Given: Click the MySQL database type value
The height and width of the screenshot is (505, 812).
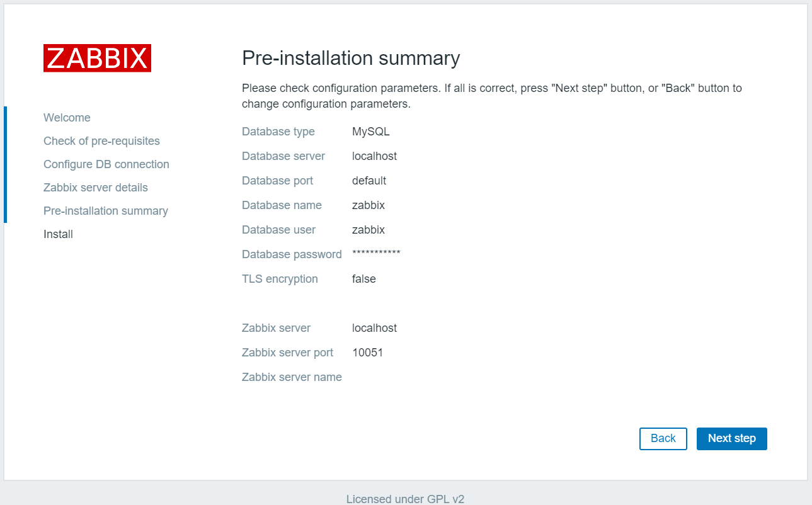Looking at the screenshot, I should [x=370, y=132].
